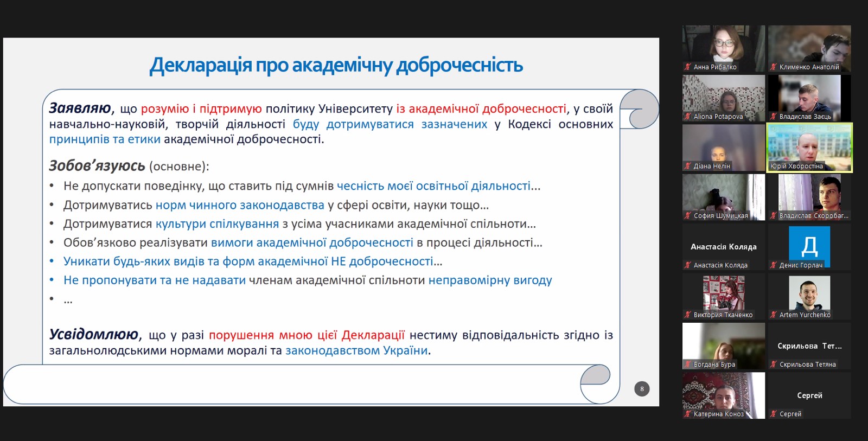Image resolution: width=868 pixels, height=441 pixels.
Task: Click Діана Нелін's muted microphone icon
Action: (688, 166)
